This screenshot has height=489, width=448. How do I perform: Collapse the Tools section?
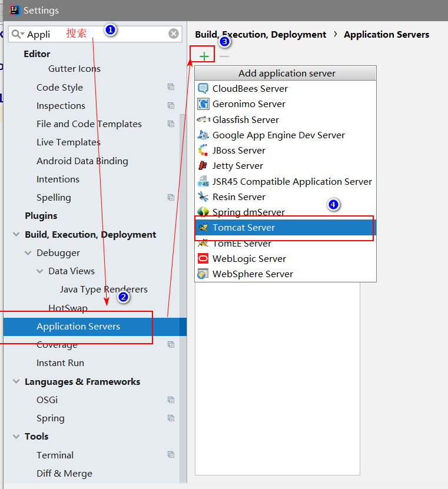[x=16, y=436]
